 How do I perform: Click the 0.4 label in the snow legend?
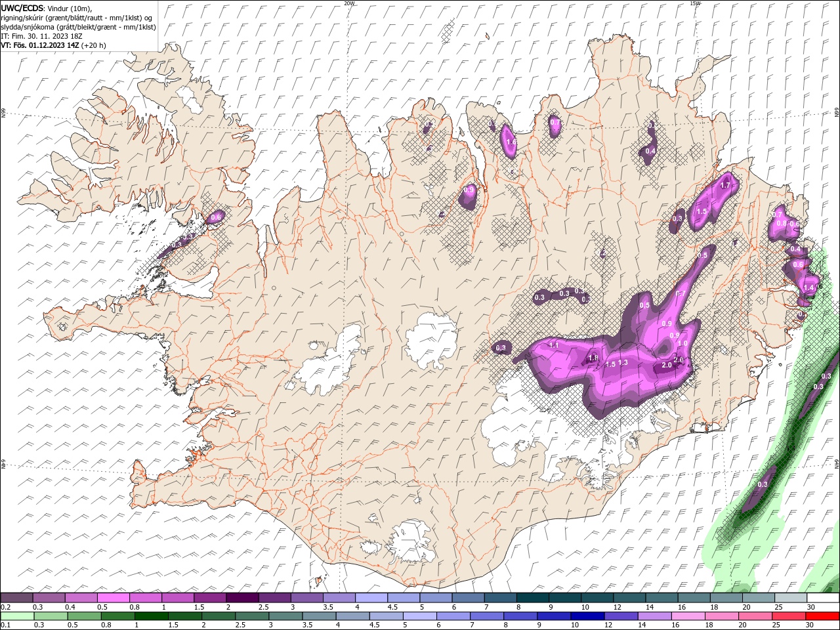70,607
